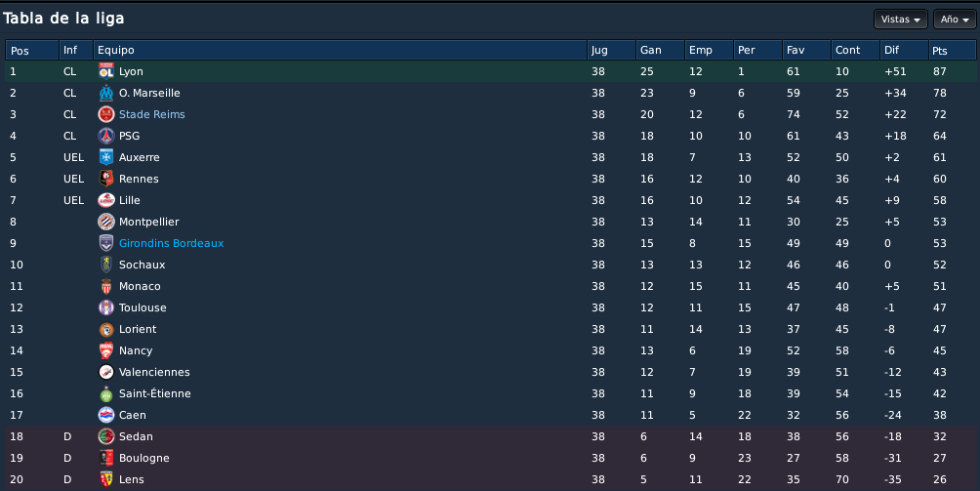
Task: Select the Sedan relegation row
Action: 490,436
